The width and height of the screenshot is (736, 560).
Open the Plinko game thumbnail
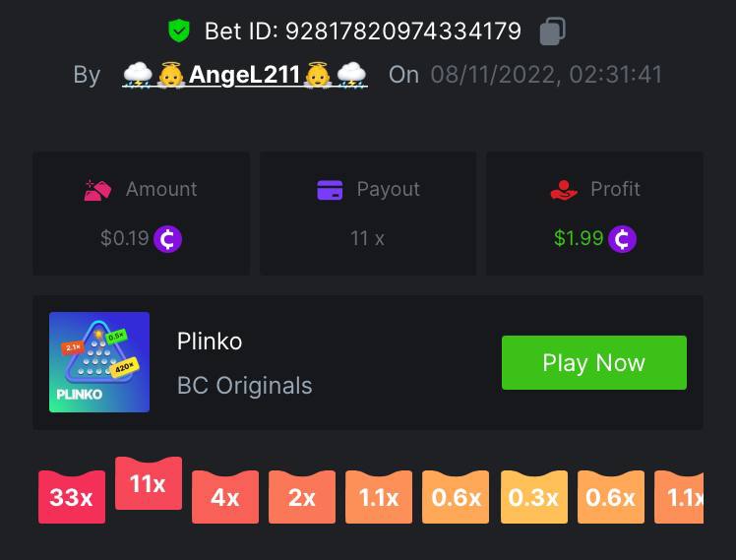coord(99,362)
